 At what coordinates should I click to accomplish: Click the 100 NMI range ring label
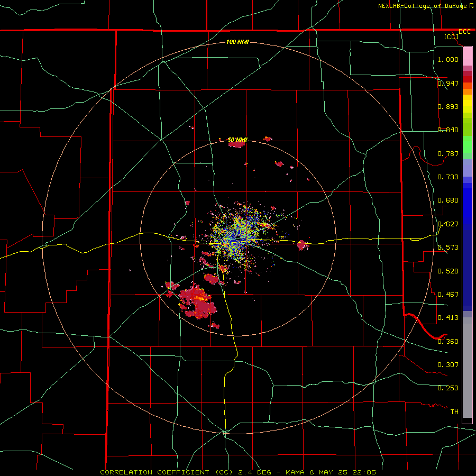click(x=237, y=42)
